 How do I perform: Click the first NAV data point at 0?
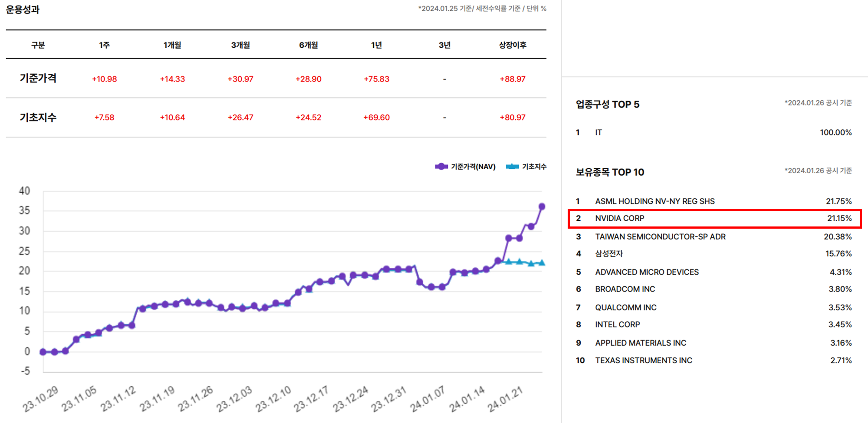point(43,352)
